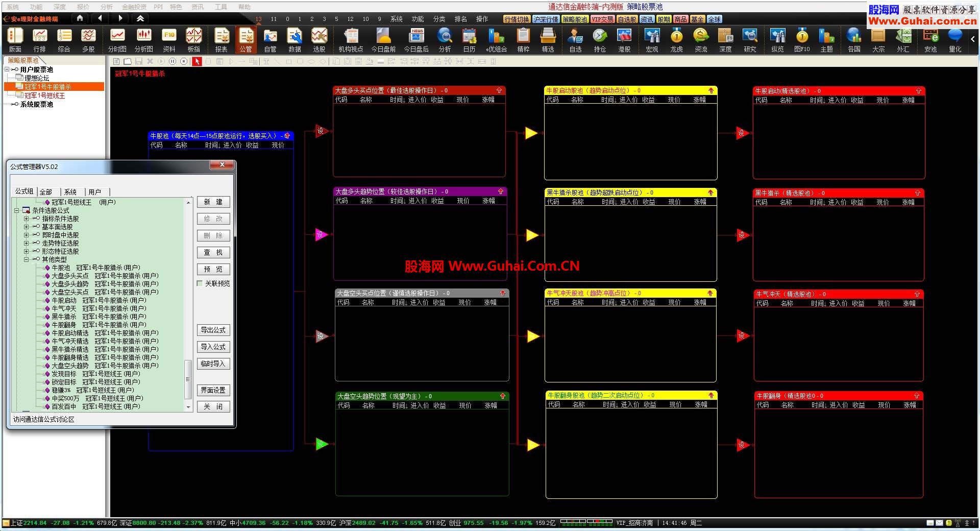This screenshot has height=531, width=980.
Task: Open the 报表 report icon
Action: click(221, 40)
